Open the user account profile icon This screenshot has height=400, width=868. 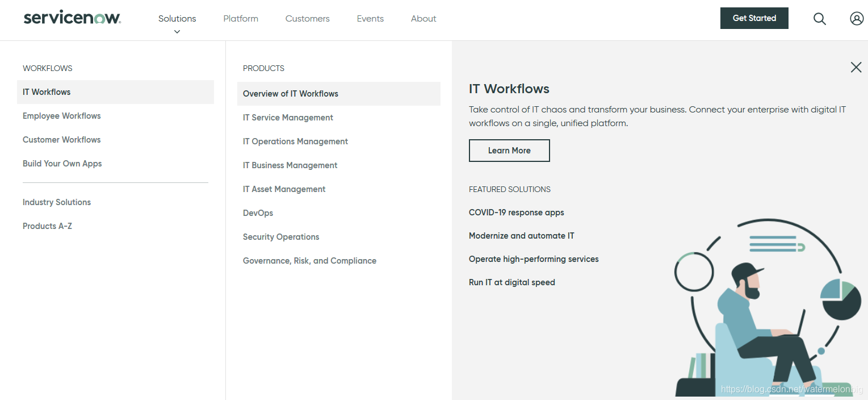point(857,19)
